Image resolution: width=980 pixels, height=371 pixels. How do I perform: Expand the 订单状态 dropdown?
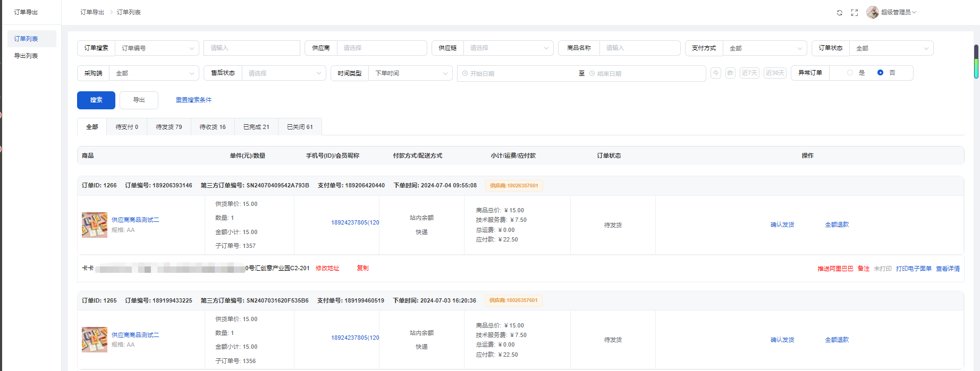pos(891,48)
